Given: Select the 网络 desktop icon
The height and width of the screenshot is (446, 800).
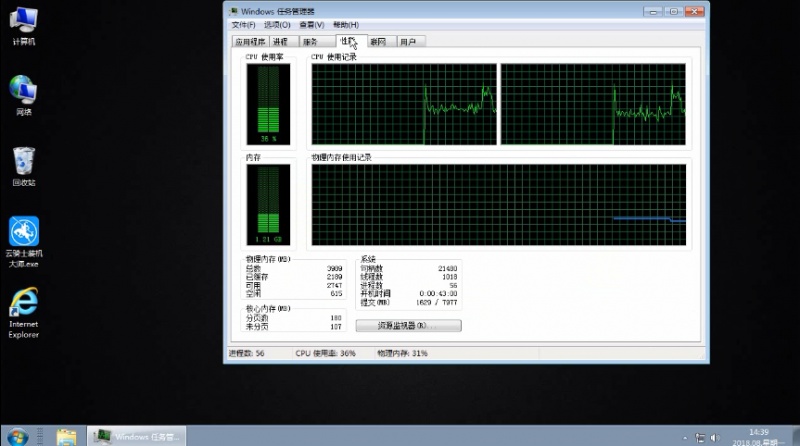Looking at the screenshot, I should (x=23, y=95).
